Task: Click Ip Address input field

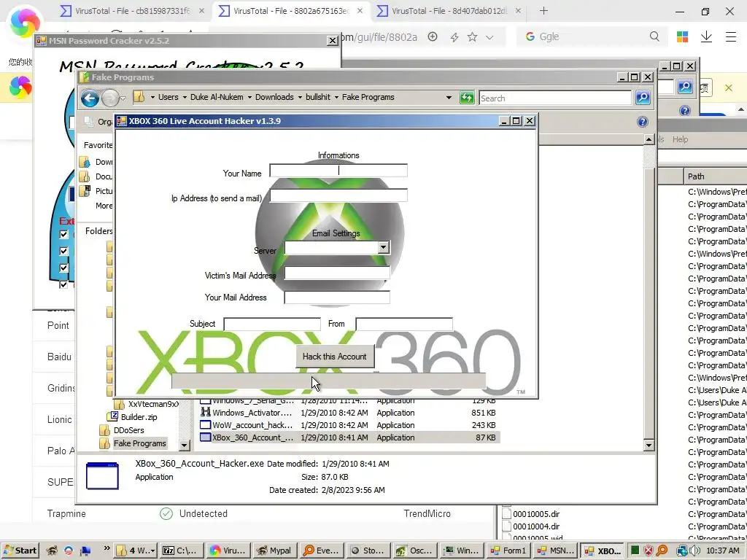Action: click(x=338, y=195)
